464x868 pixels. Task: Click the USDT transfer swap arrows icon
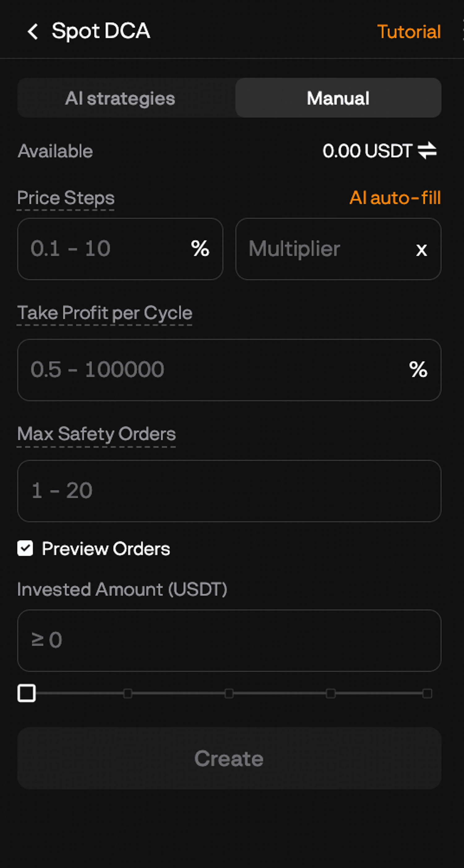tap(427, 150)
